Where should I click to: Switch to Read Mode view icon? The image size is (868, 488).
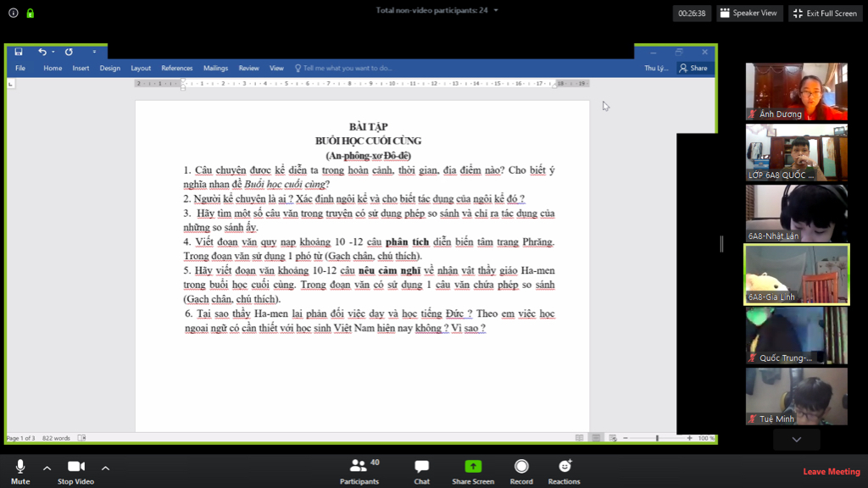tap(579, 438)
